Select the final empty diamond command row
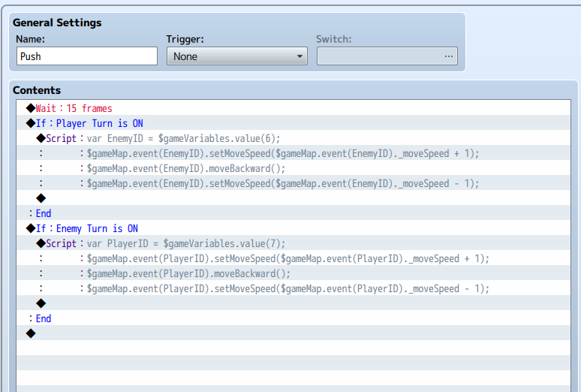581x392 pixels. pyautogui.click(x=294, y=333)
